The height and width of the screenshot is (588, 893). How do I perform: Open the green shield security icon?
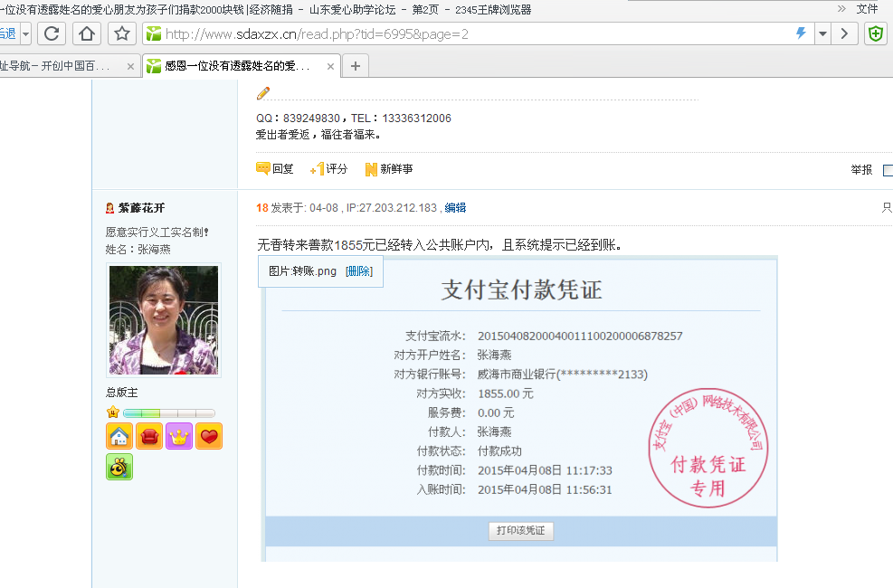pos(876,34)
